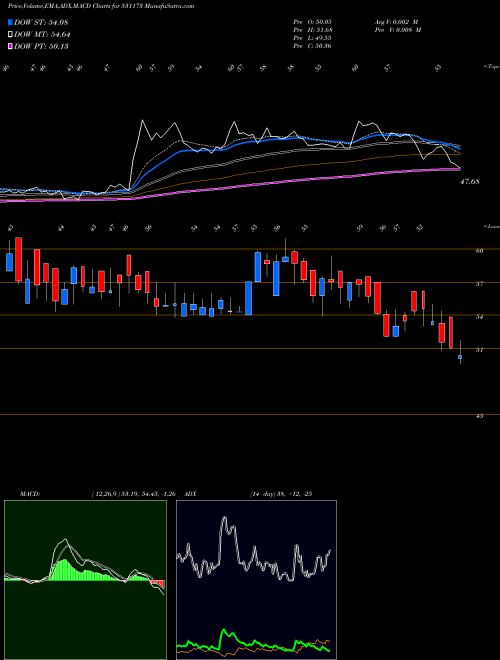Click the 60 price axis label

coord(479,250)
